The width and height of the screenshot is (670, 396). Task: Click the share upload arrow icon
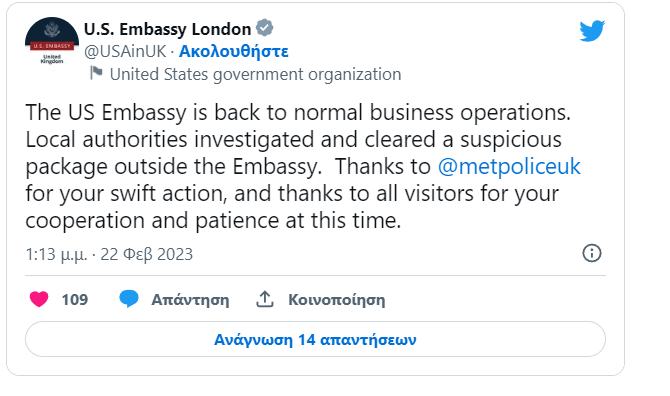pyautogui.click(x=264, y=299)
